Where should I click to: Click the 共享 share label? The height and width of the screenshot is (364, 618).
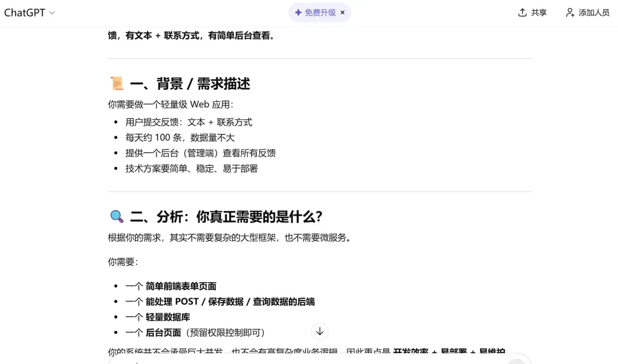538,13
